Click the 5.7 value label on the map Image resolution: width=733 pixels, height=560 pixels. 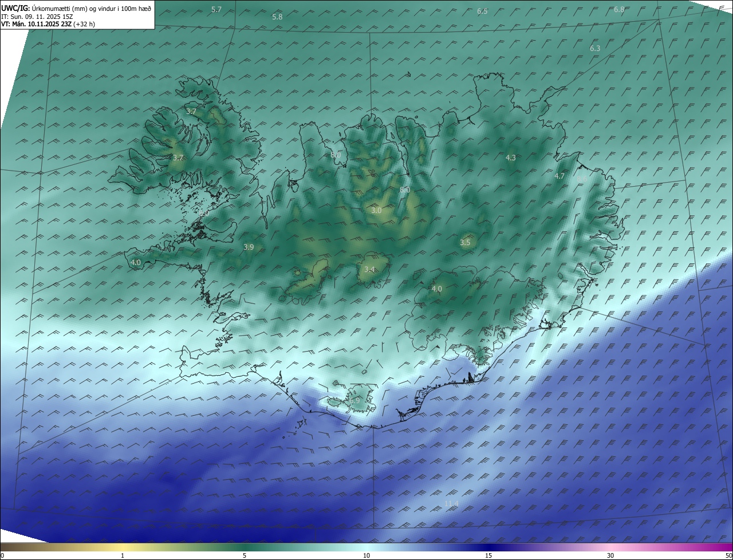(216, 10)
